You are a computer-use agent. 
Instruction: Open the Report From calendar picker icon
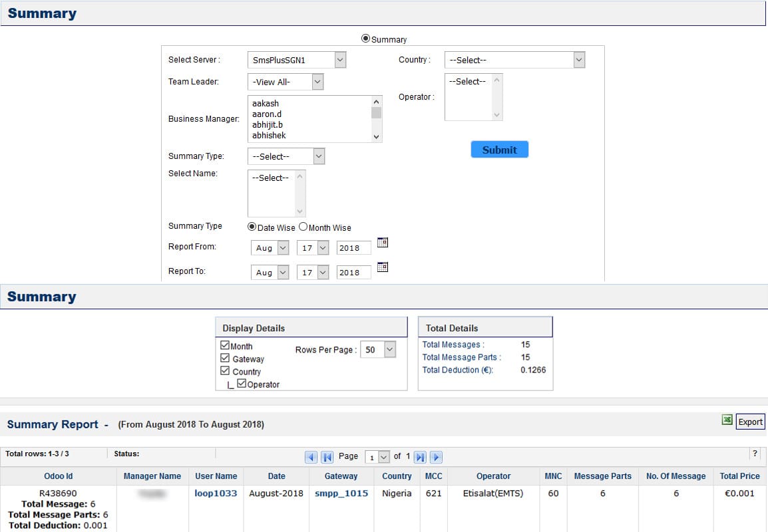(383, 242)
